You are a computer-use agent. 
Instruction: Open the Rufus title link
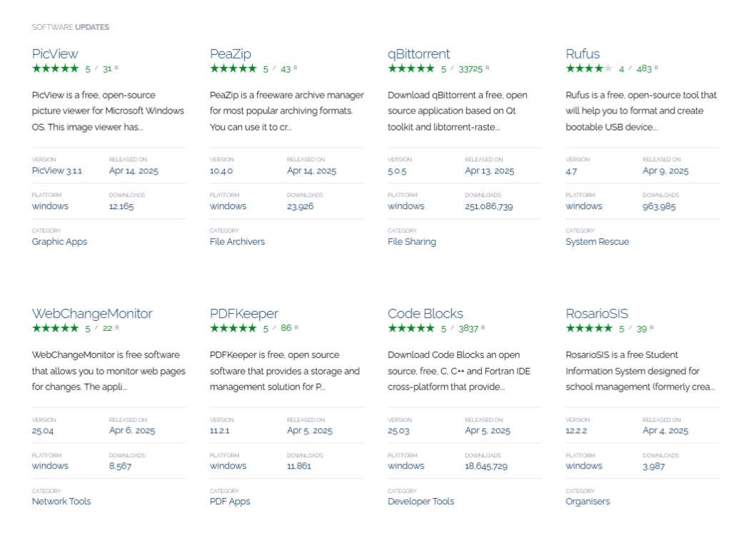click(x=583, y=54)
